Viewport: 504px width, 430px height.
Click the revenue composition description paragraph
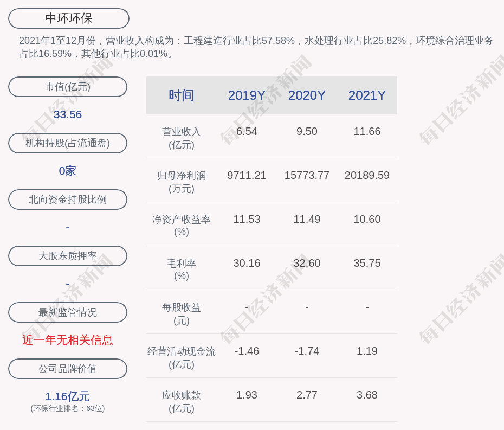coord(256,47)
